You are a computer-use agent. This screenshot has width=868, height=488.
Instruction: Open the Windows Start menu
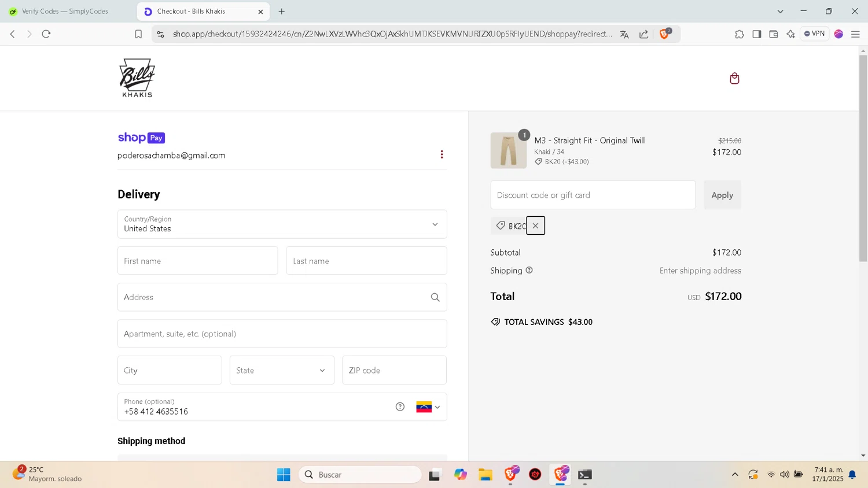click(x=284, y=475)
